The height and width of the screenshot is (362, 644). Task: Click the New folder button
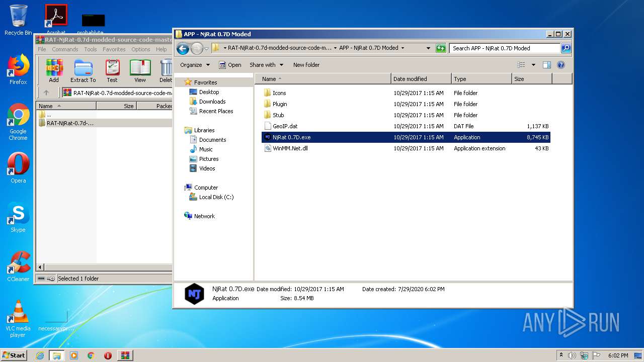tap(306, 65)
